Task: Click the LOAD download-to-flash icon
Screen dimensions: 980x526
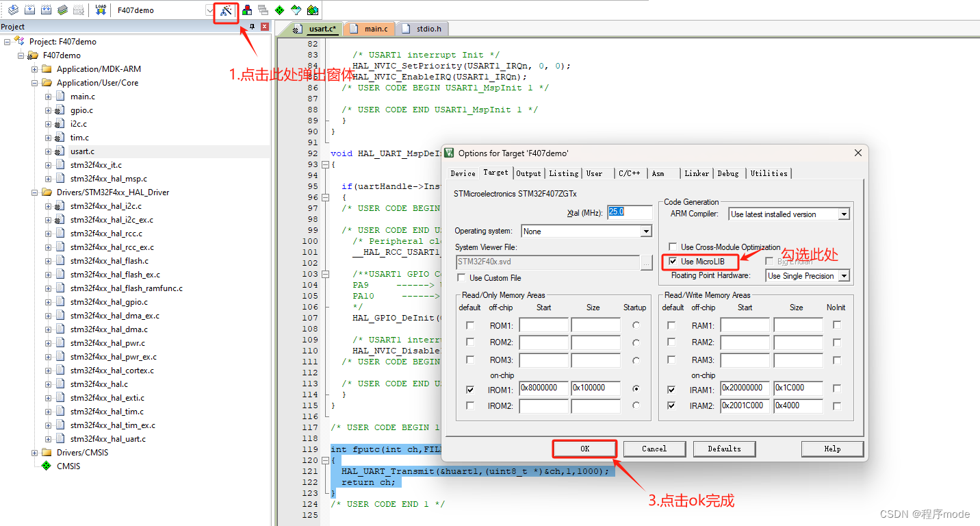Action: point(101,10)
